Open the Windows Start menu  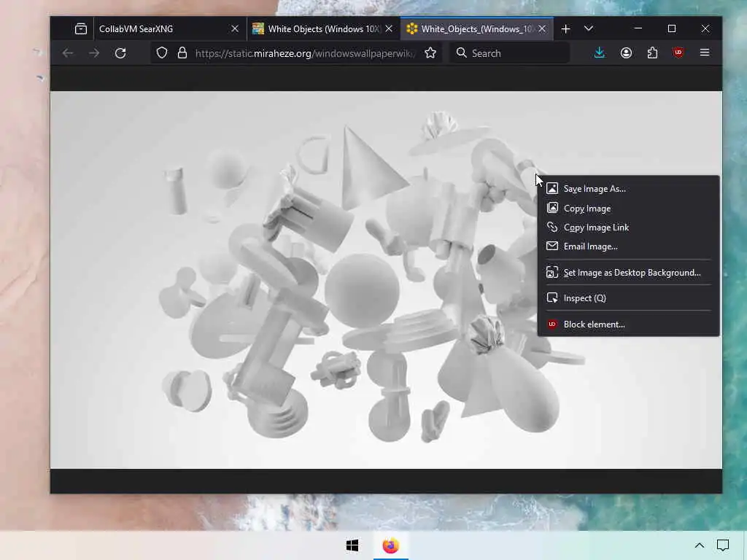click(352, 545)
